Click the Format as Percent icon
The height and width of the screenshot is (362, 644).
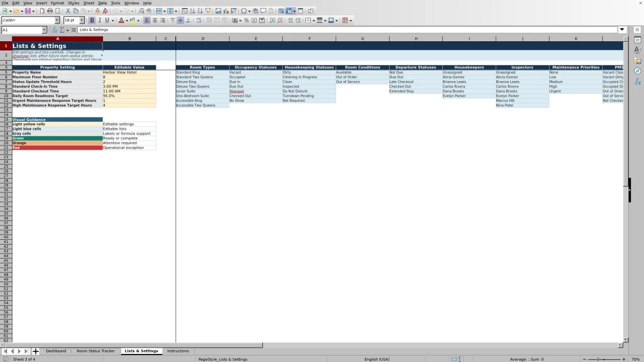pos(246,20)
